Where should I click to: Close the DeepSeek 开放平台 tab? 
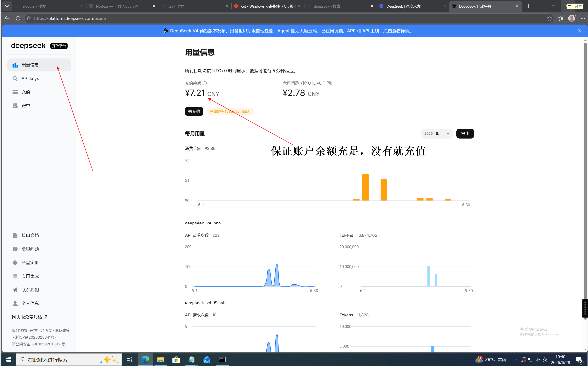(517, 6)
